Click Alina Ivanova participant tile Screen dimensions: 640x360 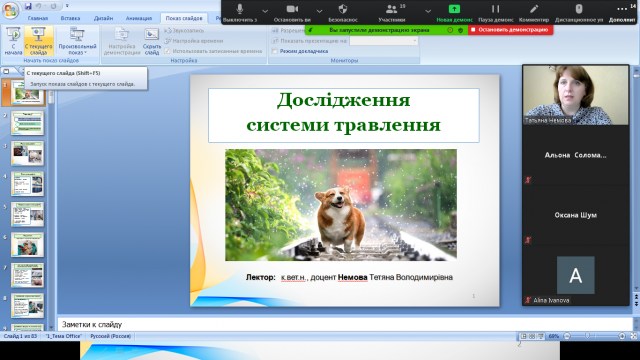[576, 276]
